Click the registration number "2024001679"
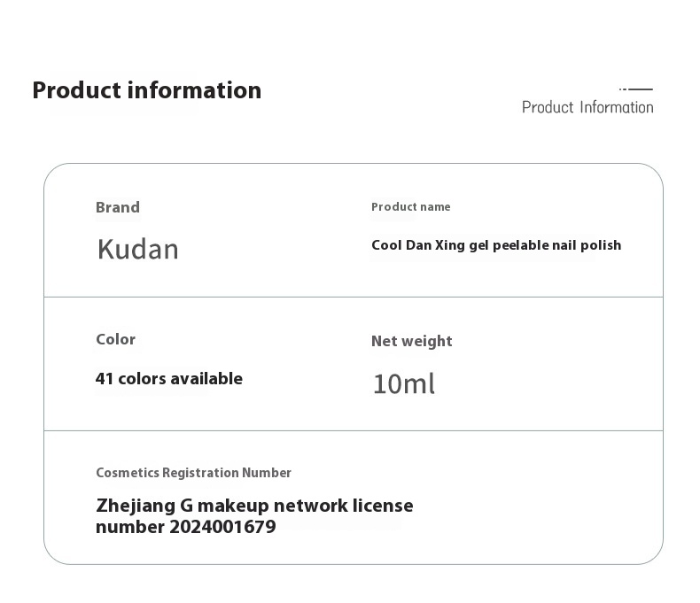700x603 pixels. coord(222,527)
